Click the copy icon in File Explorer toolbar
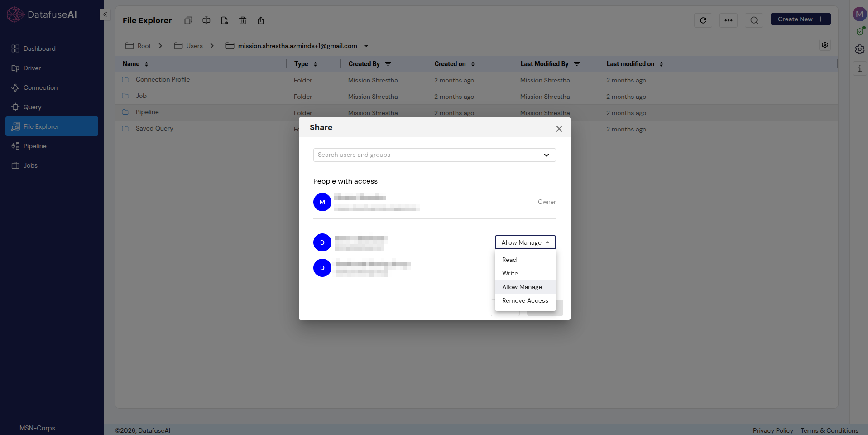This screenshot has height=435, width=868. pos(188,20)
